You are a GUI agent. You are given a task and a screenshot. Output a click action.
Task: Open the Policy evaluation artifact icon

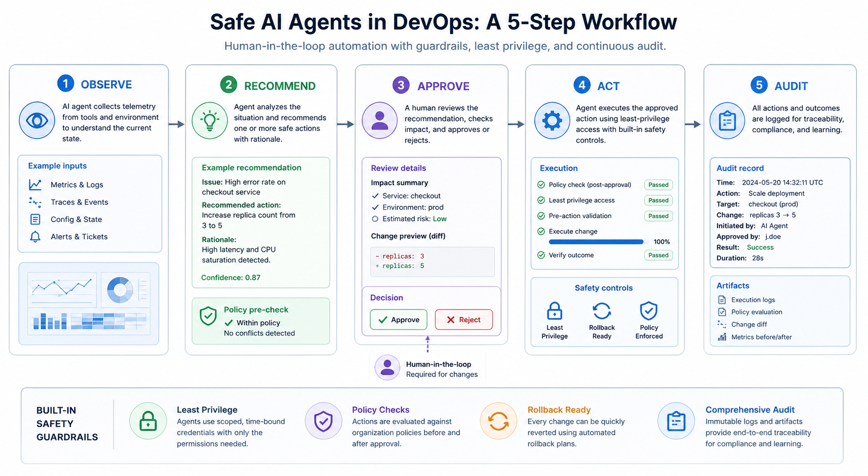722,312
